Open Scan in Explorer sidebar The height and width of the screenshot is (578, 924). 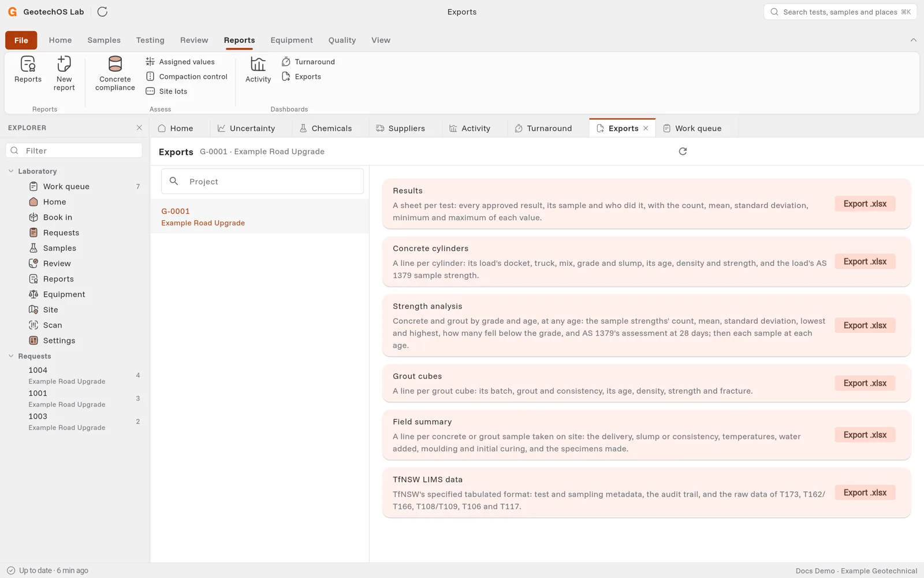tap(74, 325)
